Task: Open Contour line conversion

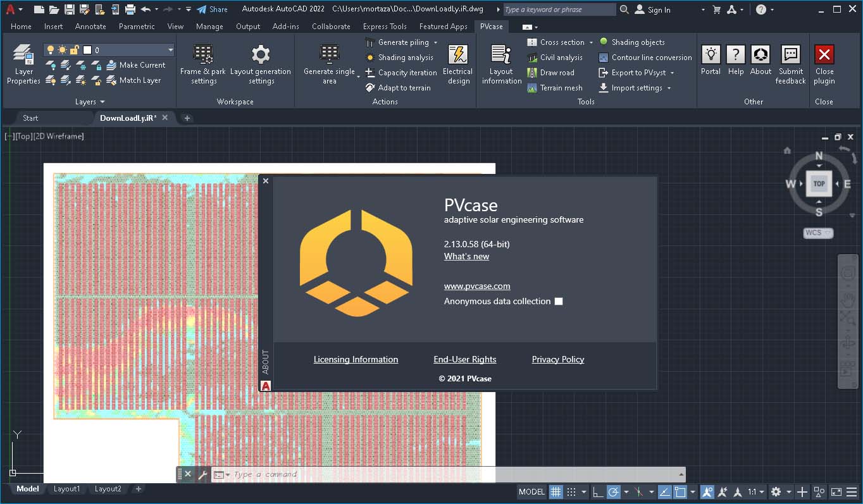Action: tap(645, 58)
